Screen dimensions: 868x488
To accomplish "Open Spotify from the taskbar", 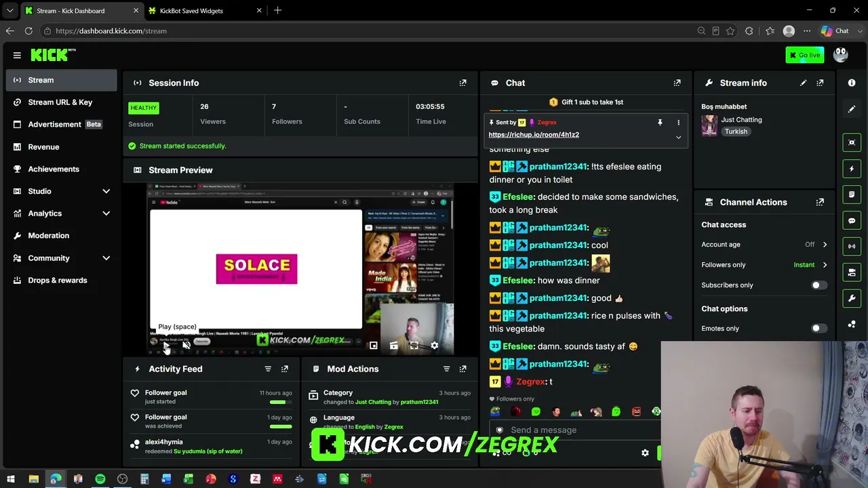I will point(100,480).
